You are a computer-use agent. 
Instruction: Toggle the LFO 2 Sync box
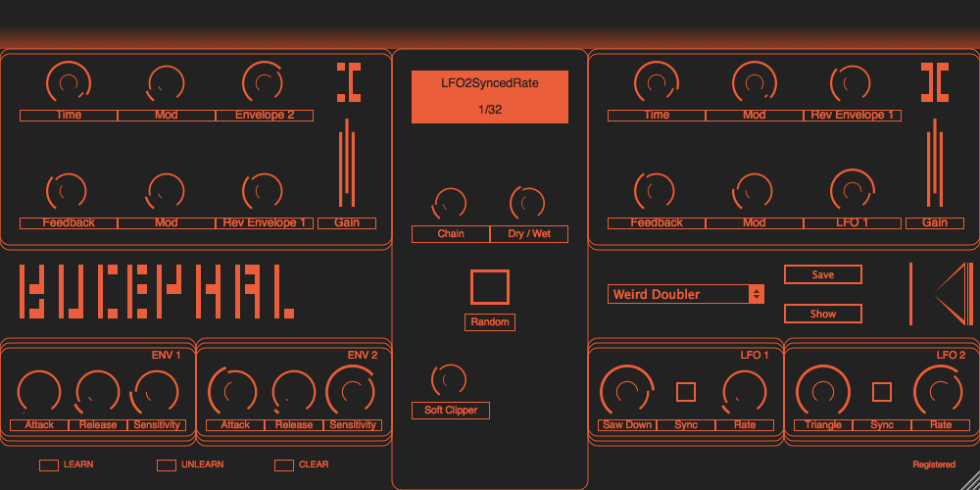click(882, 392)
